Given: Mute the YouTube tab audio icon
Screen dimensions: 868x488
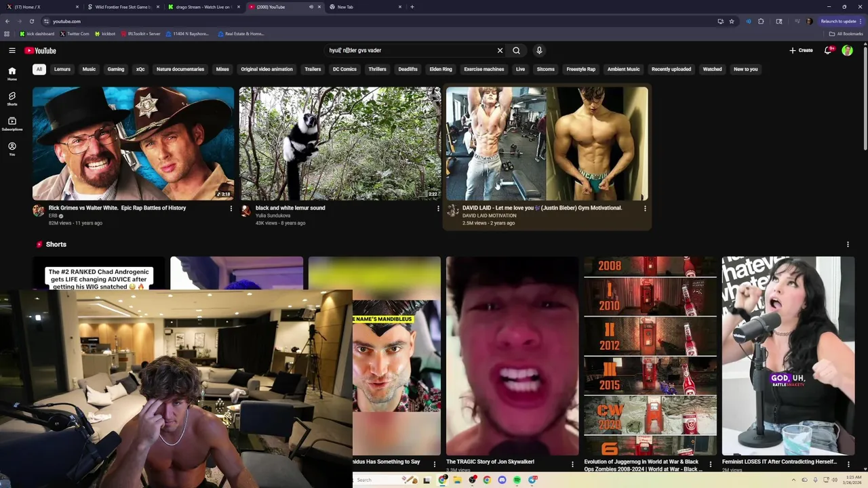Looking at the screenshot, I should [311, 7].
